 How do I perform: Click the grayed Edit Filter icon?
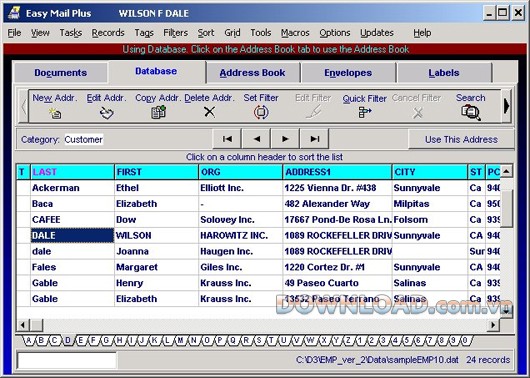coord(313,112)
